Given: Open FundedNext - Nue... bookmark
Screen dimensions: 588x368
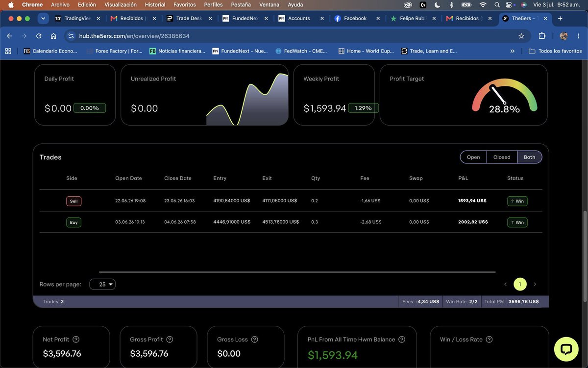Looking at the screenshot, I should 240,51.
